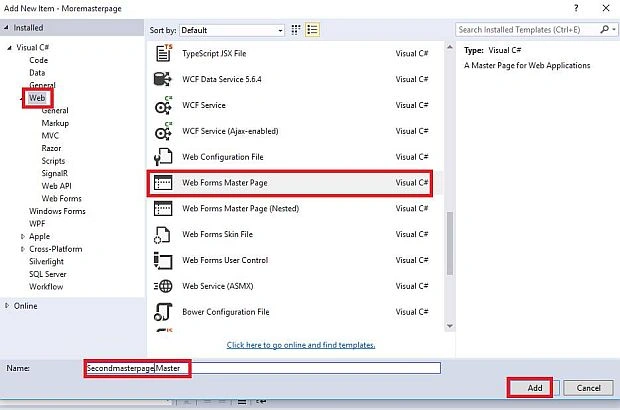This screenshot has height=410, width=620.
Task: Click the template list scrollbar thumb
Action: click(x=450, y=243)
